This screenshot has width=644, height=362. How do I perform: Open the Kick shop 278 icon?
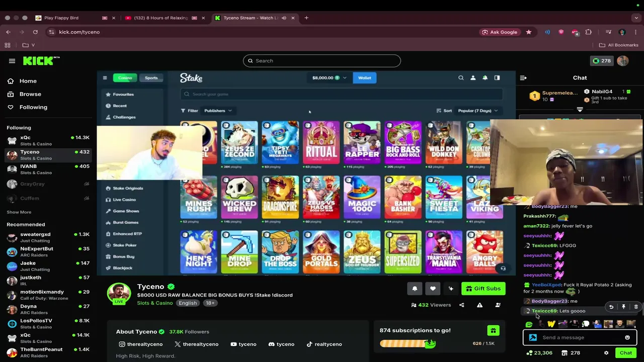pos(571,353)
